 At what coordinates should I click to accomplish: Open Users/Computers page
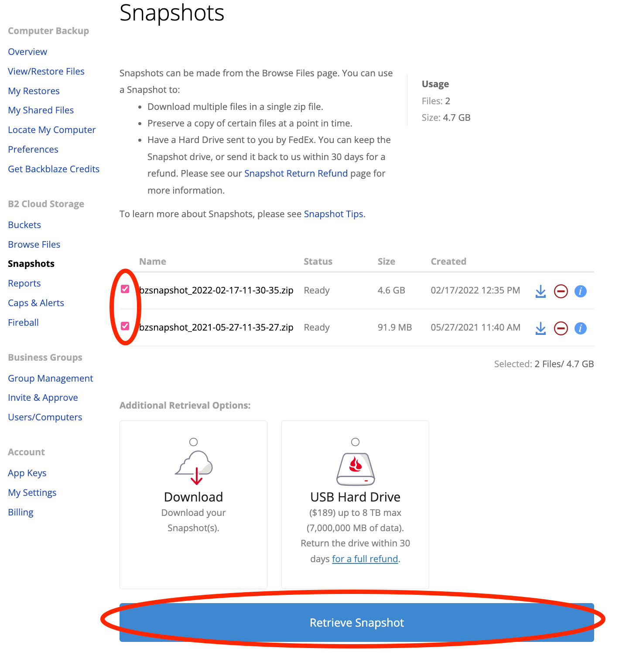coord(45,417)
